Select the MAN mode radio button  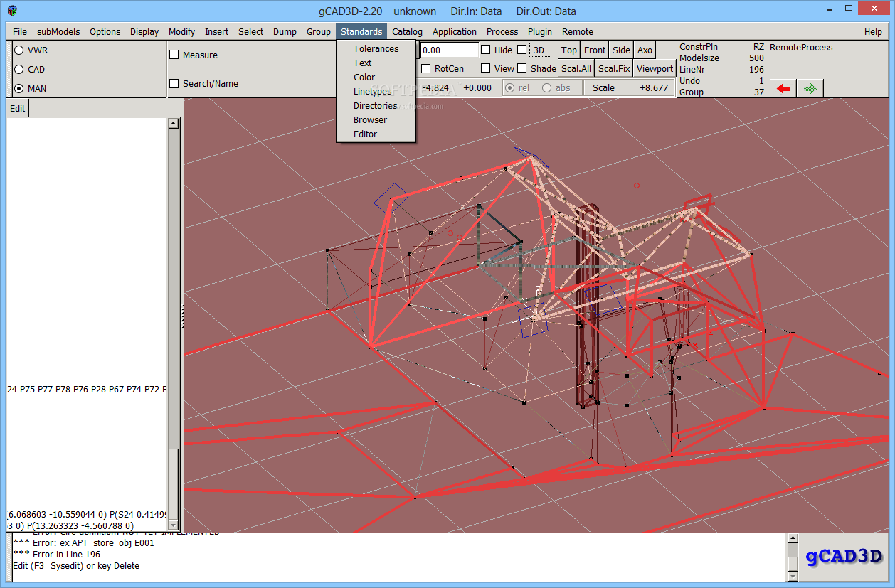point(19,89)
